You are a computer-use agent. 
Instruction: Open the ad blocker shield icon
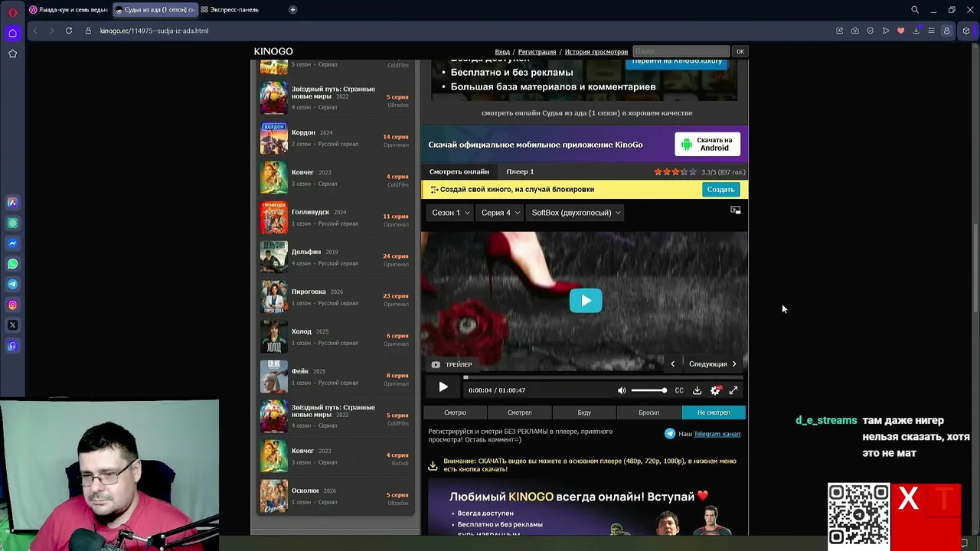tap(870, 31)
